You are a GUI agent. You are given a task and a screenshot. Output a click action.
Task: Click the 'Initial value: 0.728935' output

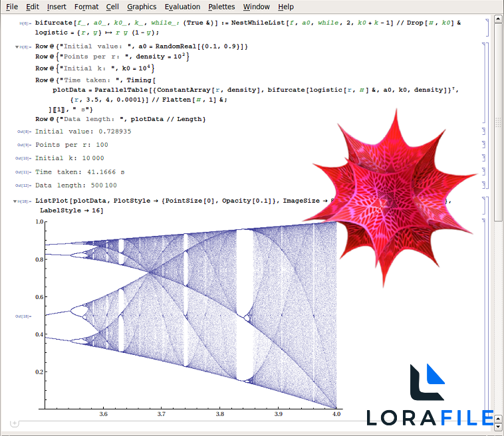[x=83, y=132]
